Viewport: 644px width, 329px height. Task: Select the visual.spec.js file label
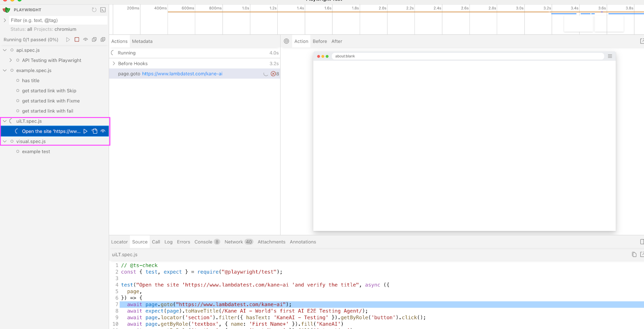tap(31, 141)
